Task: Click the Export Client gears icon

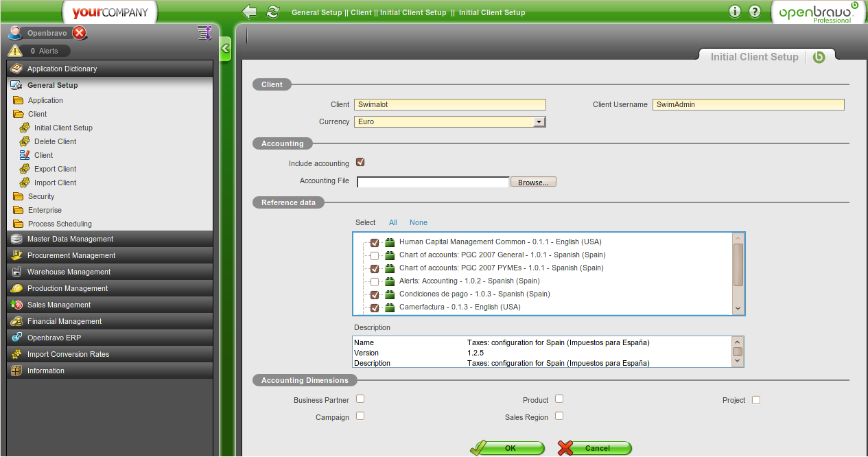Action: click(25, 169)
